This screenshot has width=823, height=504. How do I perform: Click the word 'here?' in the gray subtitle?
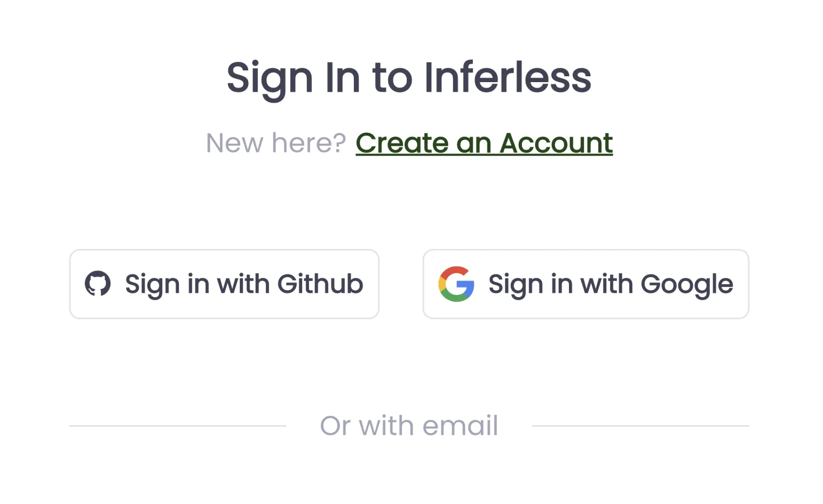pyautogui.click(x=309, y=143)
